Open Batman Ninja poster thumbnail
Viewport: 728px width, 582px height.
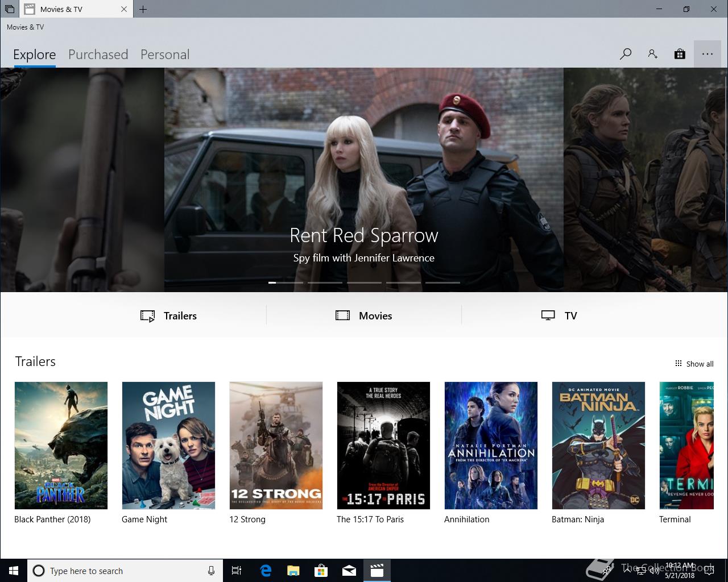598,446
